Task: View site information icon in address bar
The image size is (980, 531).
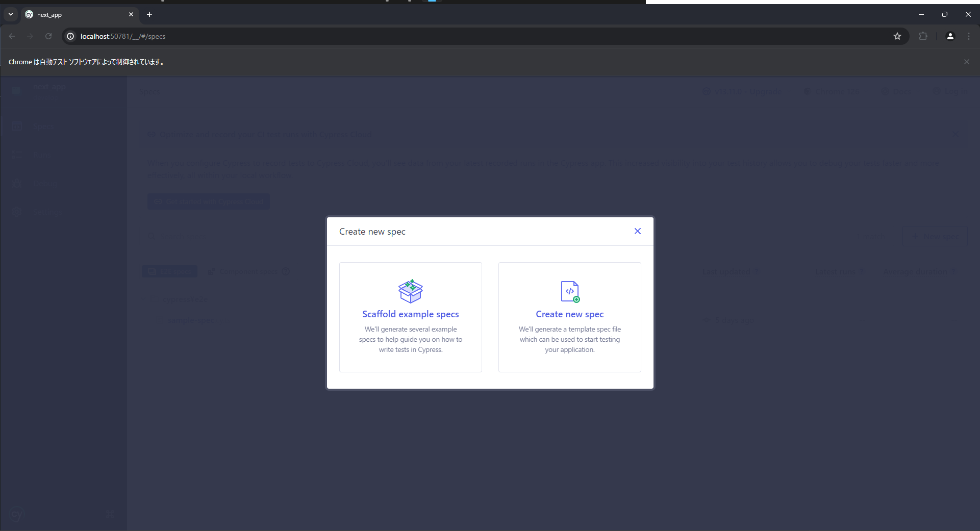Action: [70, 36]
